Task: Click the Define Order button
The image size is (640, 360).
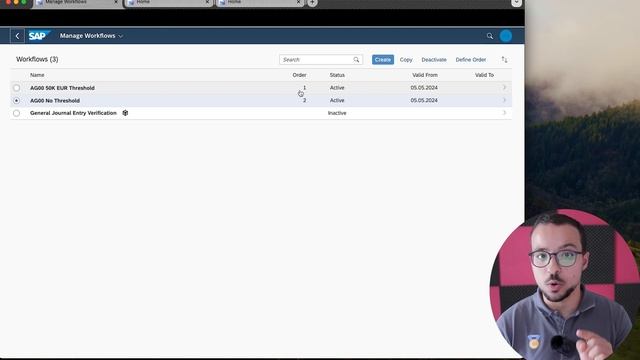Action: 471,60
